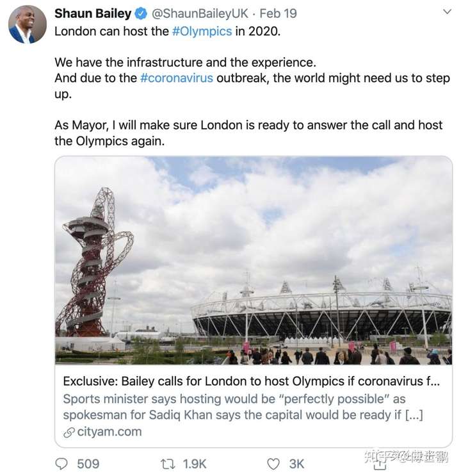This screenshot has width=461, height=476.
Task: Like the tweet with the heart icon
Action: coord(273,463)
